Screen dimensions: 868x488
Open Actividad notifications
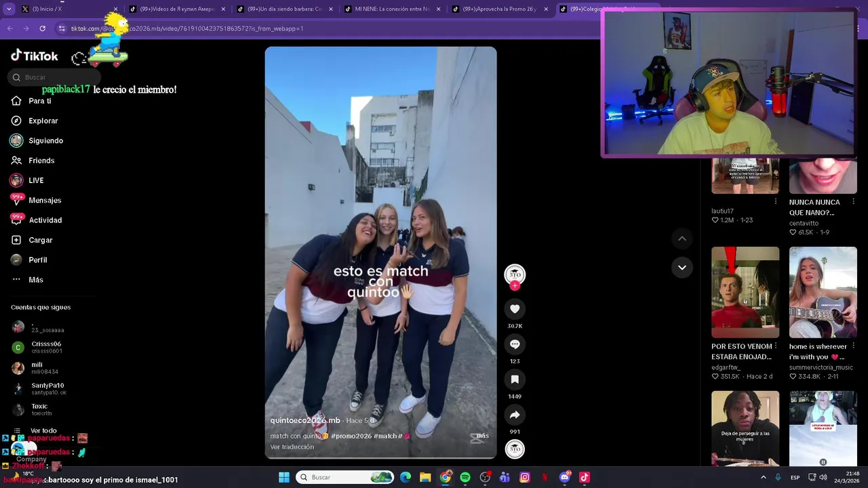click(x=45, y=220)
